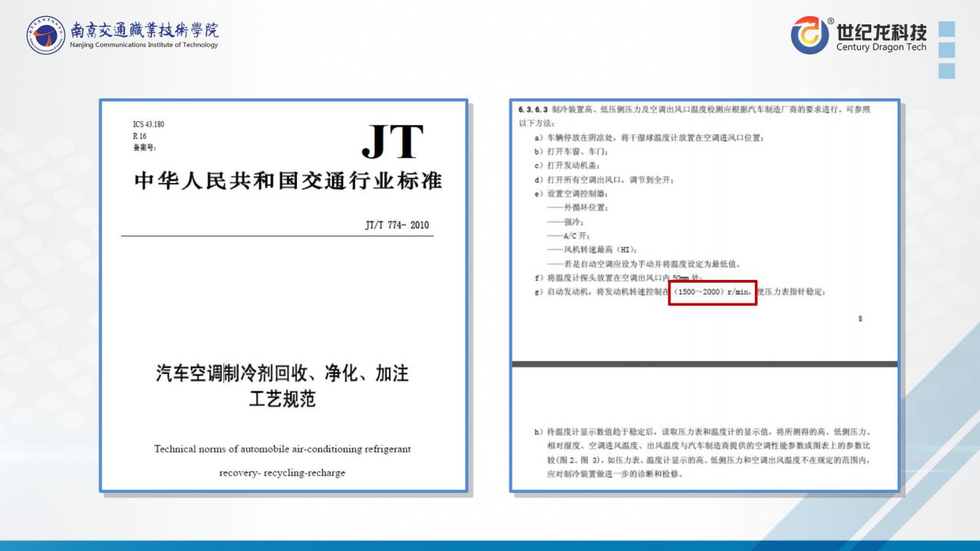The image size is (980, 551).
Task: Click page number 8 in the right document
Action: coord(860,319)
